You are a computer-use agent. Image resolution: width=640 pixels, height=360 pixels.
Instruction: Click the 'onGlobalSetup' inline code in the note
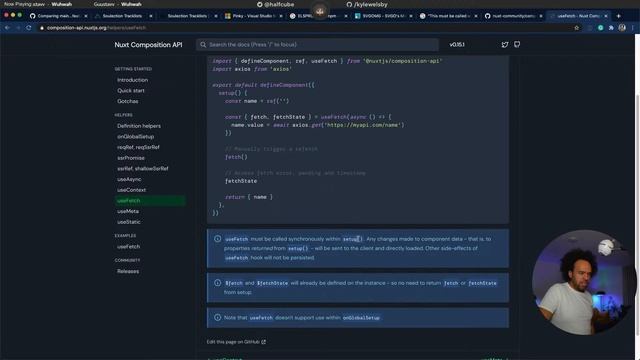click(x=361, y=318)
